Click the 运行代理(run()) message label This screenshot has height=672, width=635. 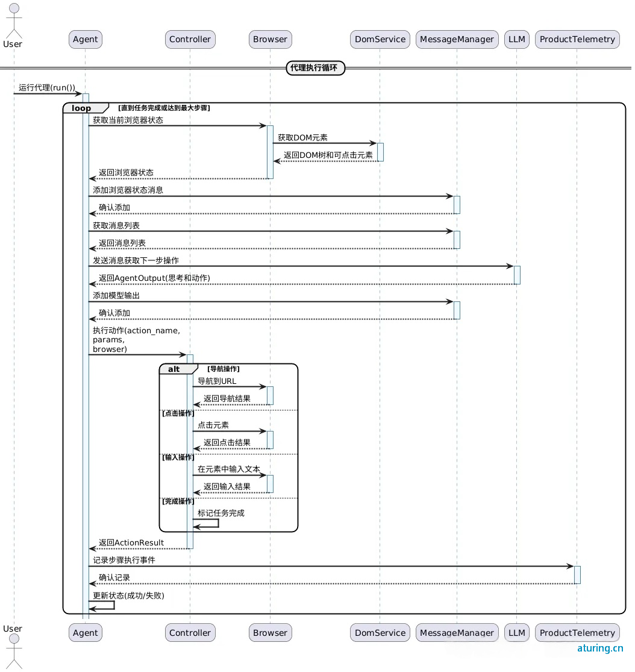[x=47, y=88]
